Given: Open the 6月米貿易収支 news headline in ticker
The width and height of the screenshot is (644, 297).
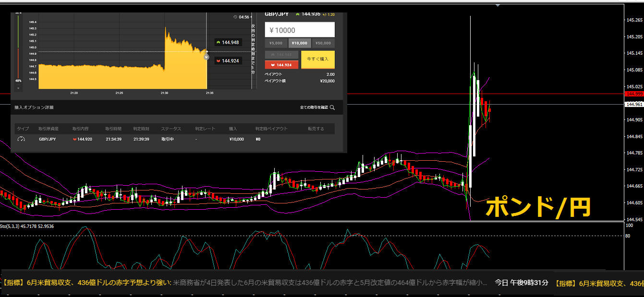Looking at the screenshot, I should (86, 283).
